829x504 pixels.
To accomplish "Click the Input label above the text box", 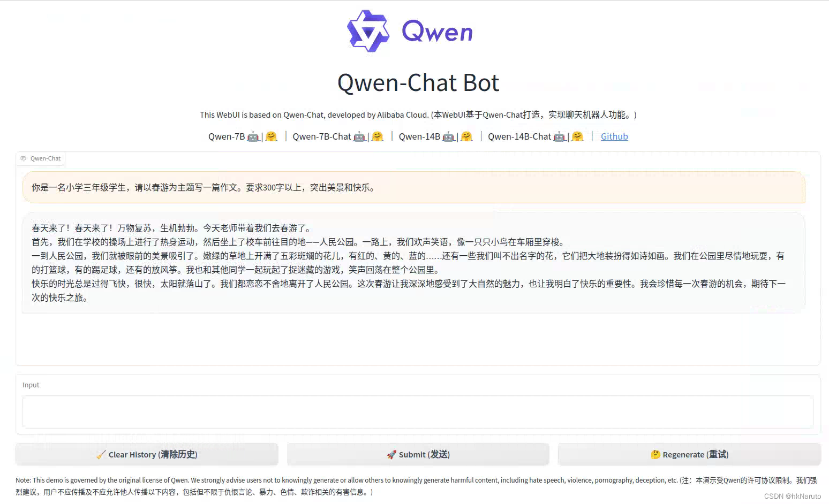I will pos(31,385).
